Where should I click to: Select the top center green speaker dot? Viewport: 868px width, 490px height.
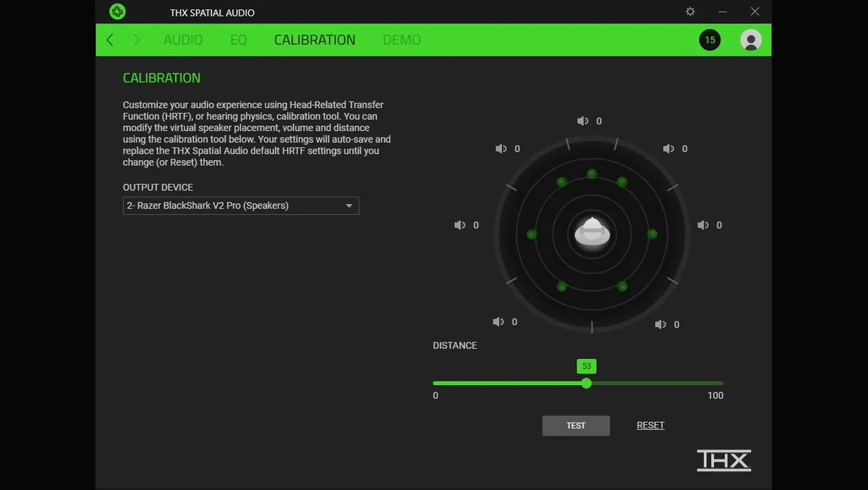[592, 174]
